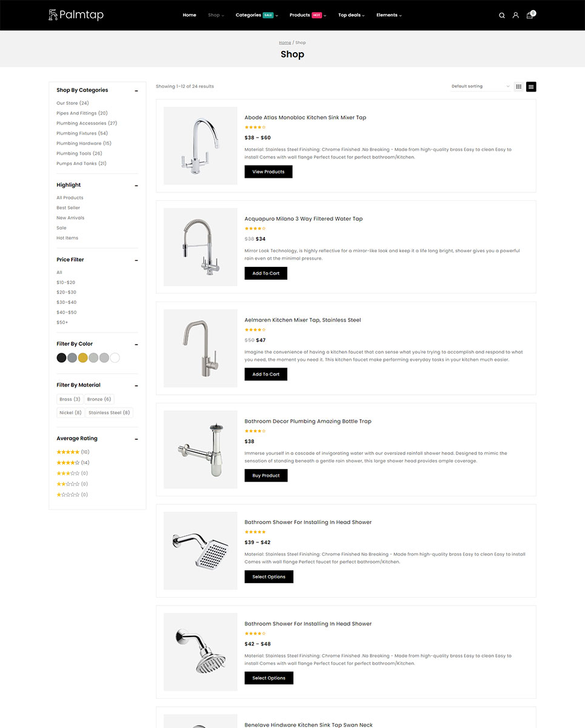Open the shopping cart icon

point(530,15)
